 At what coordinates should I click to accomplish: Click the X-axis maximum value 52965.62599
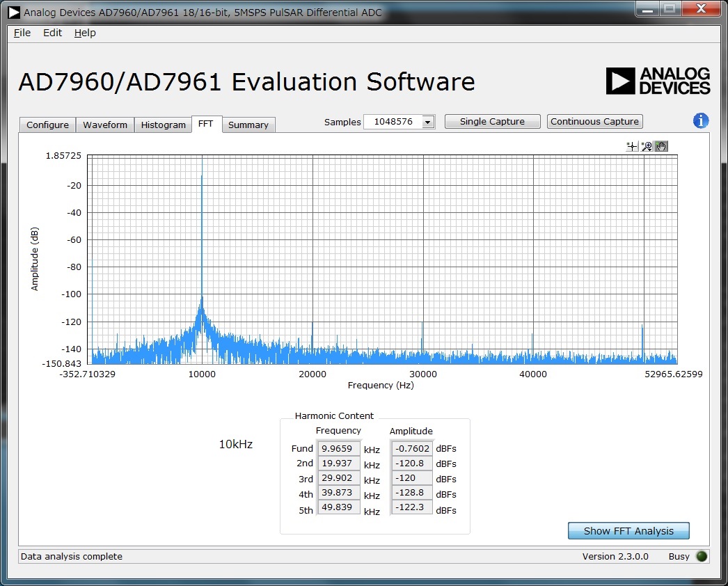tap(674, 374)
